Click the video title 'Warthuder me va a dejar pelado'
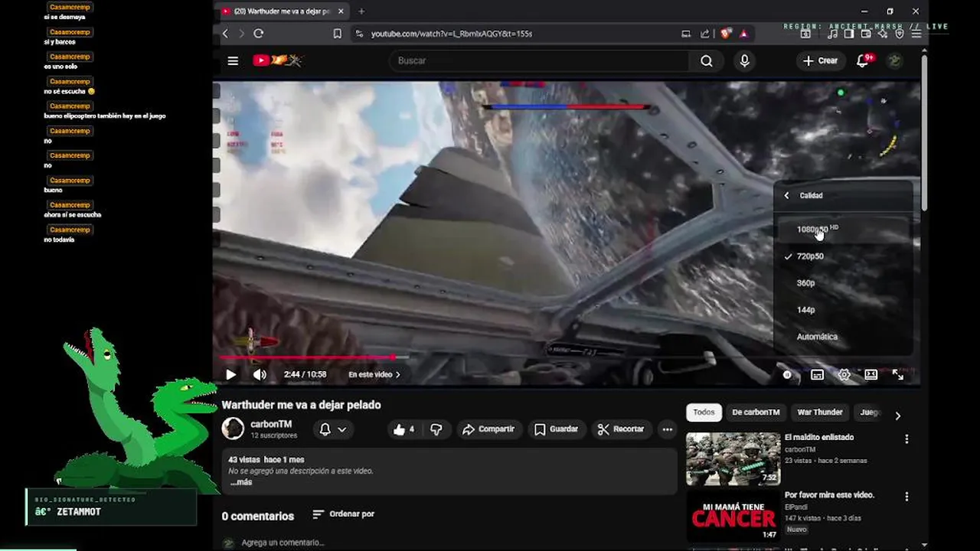Image resolution: width=980 pixels, height=551 pixels. [301, 405]
